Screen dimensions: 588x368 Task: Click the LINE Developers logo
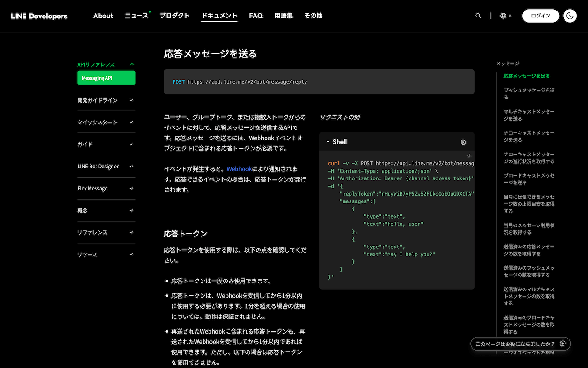pos(39,16)
